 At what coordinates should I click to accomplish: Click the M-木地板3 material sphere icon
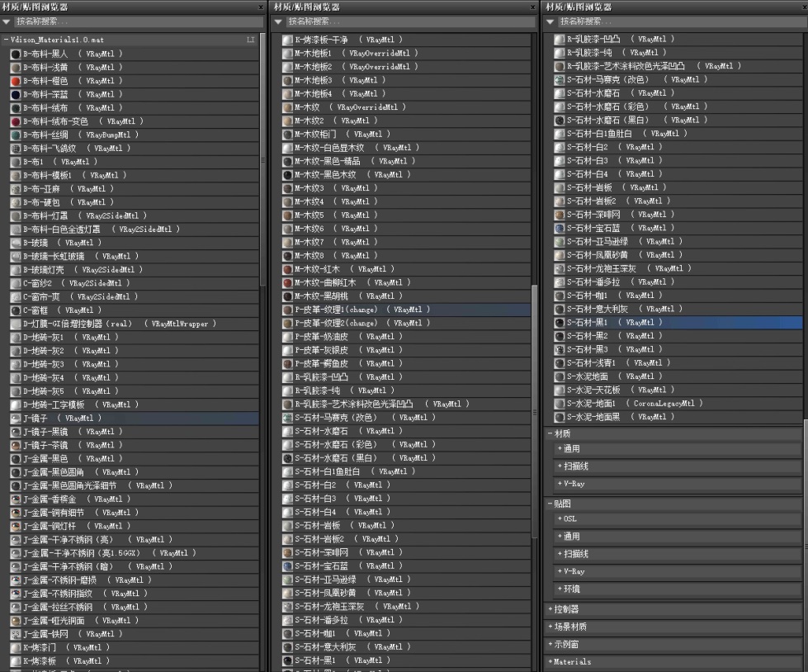[287, 80]
